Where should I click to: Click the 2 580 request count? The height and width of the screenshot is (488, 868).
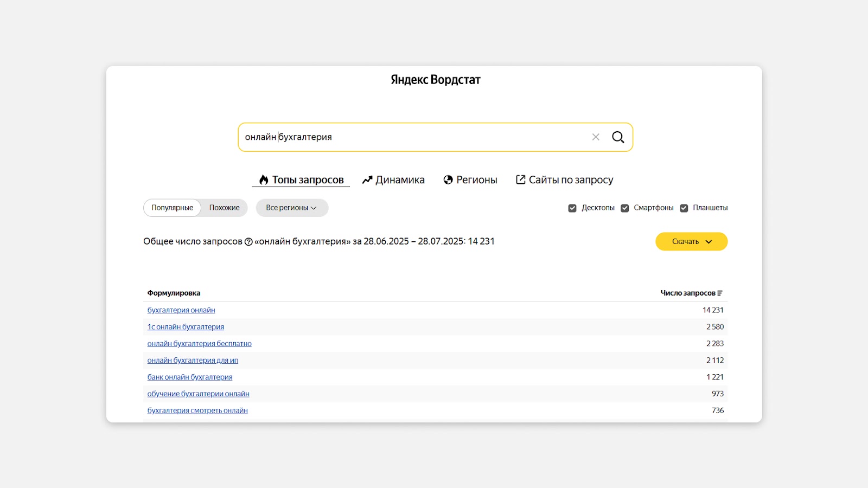pyautogui.click(x=715, y=327)
